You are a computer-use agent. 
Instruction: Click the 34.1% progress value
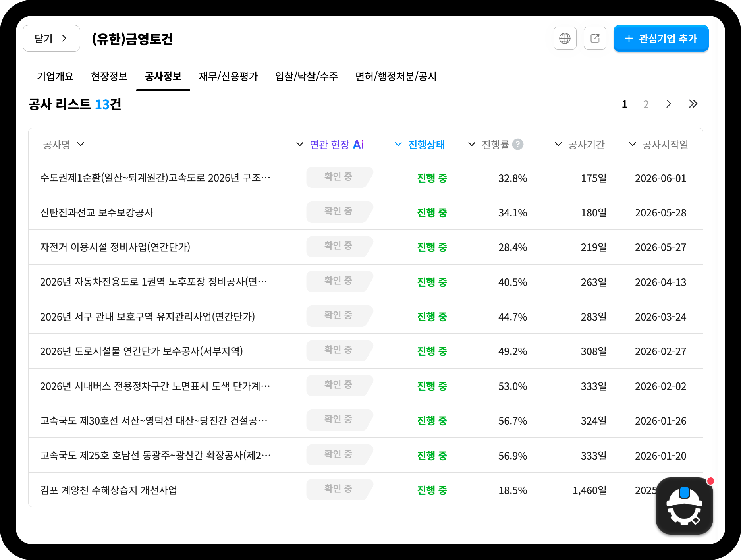coord(513,213)
